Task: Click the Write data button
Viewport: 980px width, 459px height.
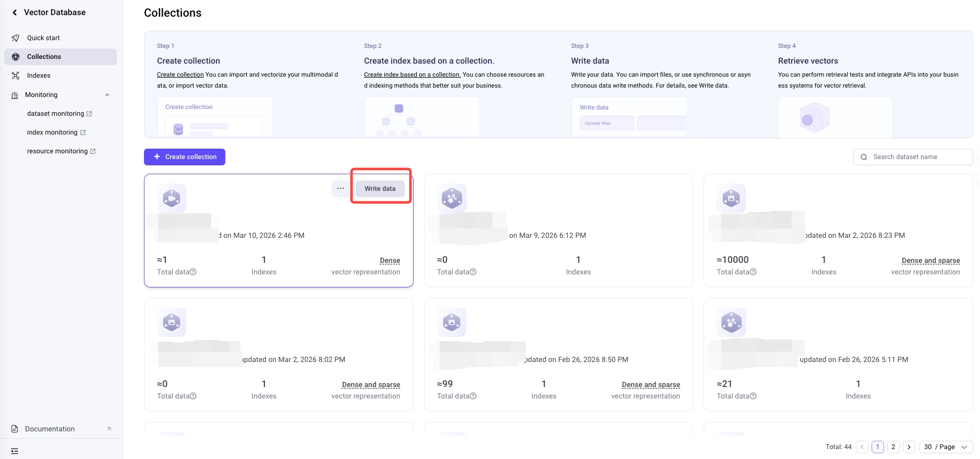Action: 380,188
